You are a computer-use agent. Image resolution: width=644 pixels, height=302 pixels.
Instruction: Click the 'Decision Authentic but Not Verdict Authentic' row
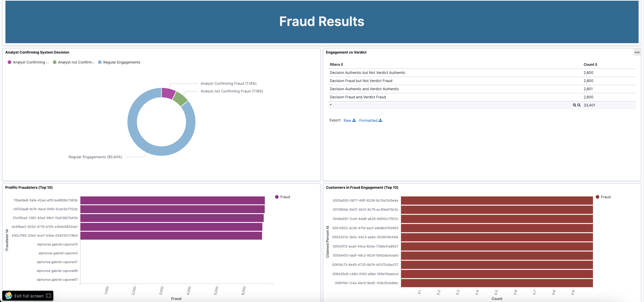click(482, 73)
